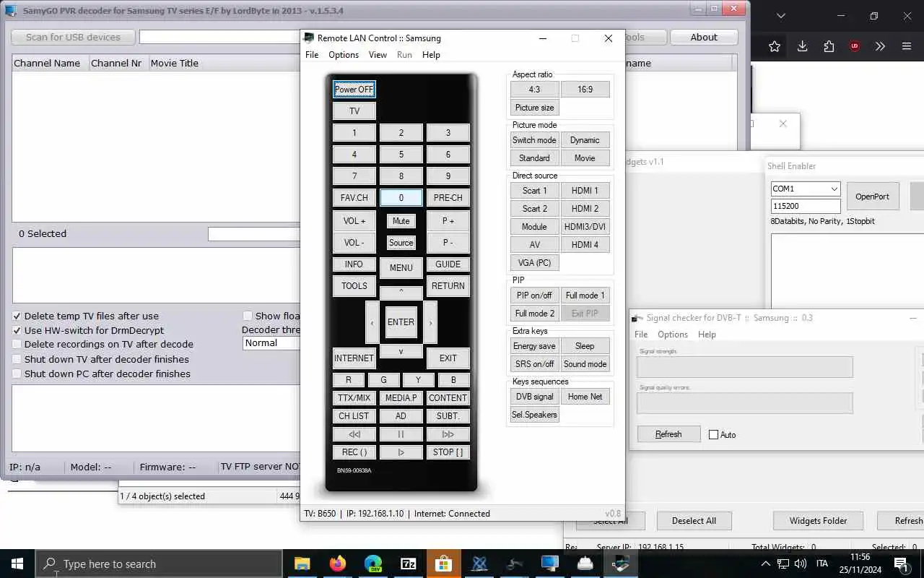Click fast-forward button on remote
924x578 pixels.
pyautogui.click(x=448, y=434)
